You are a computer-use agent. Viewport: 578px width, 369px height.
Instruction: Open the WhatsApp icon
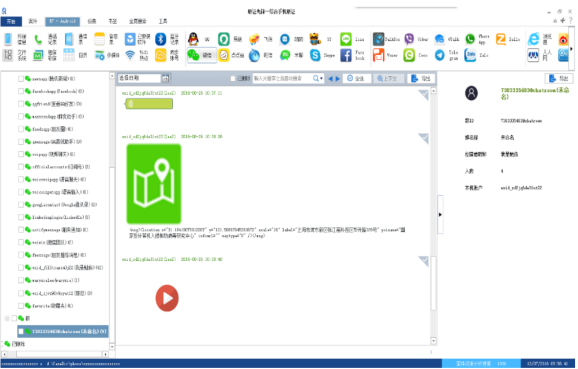470,39
